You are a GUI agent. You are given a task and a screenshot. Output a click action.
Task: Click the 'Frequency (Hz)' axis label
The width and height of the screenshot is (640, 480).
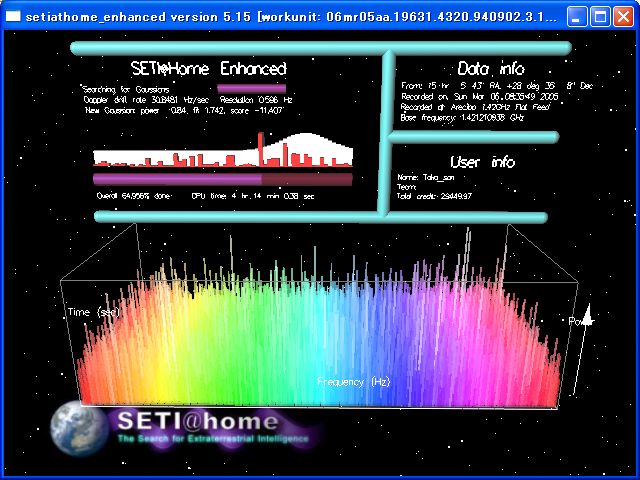[x=354, y=382]
